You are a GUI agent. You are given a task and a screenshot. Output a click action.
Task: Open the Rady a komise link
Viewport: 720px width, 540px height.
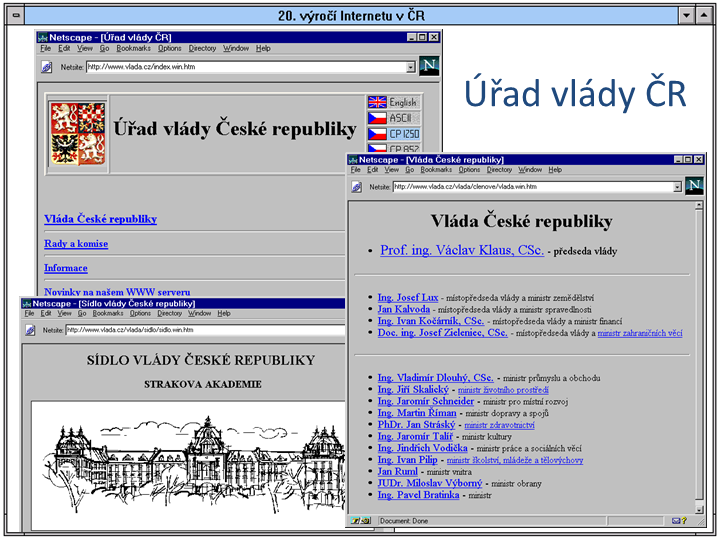[76, 244]
